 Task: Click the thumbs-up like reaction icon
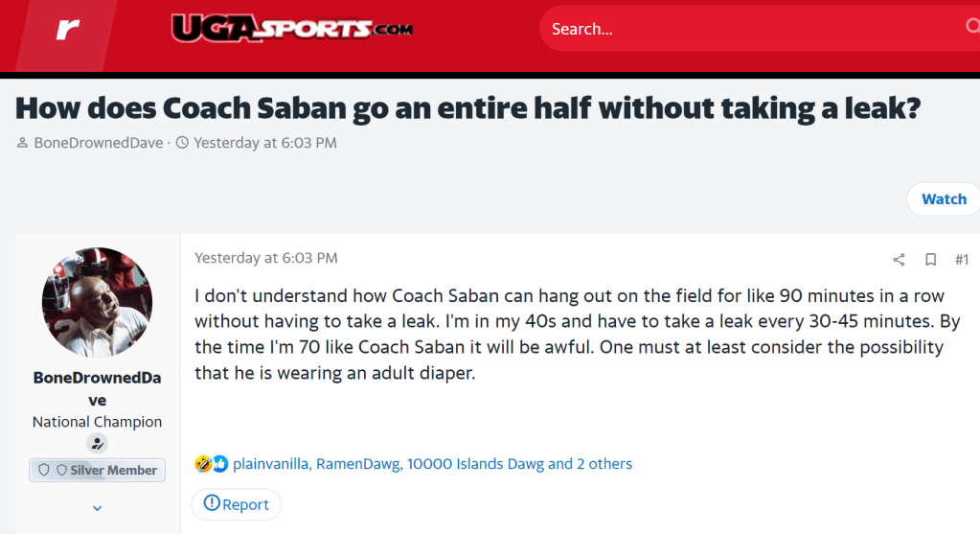(x=219, y=464)
